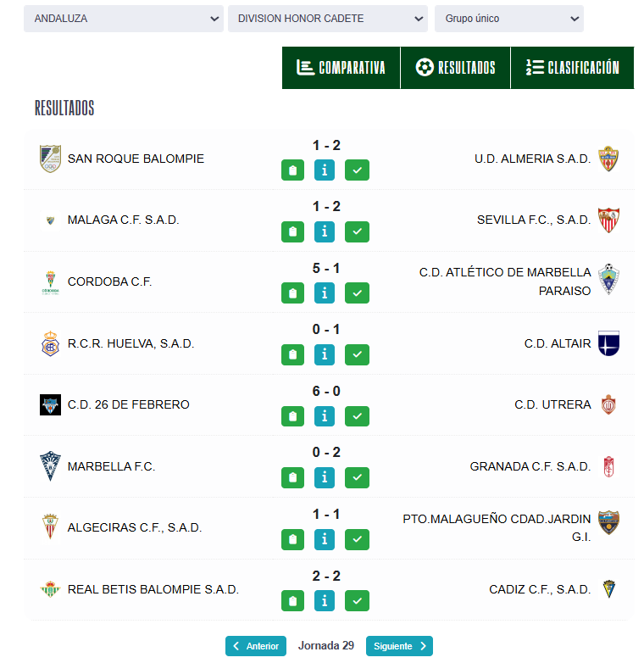Click C.D. Altair team name link

tap(558, 343)
